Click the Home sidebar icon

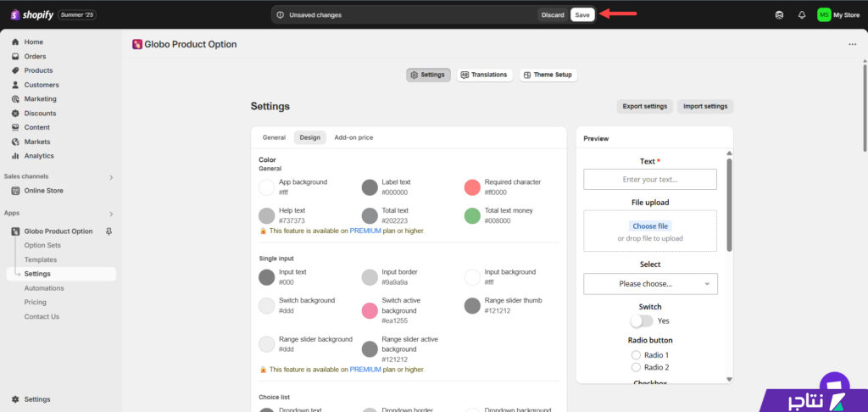[x=15, y=42]
